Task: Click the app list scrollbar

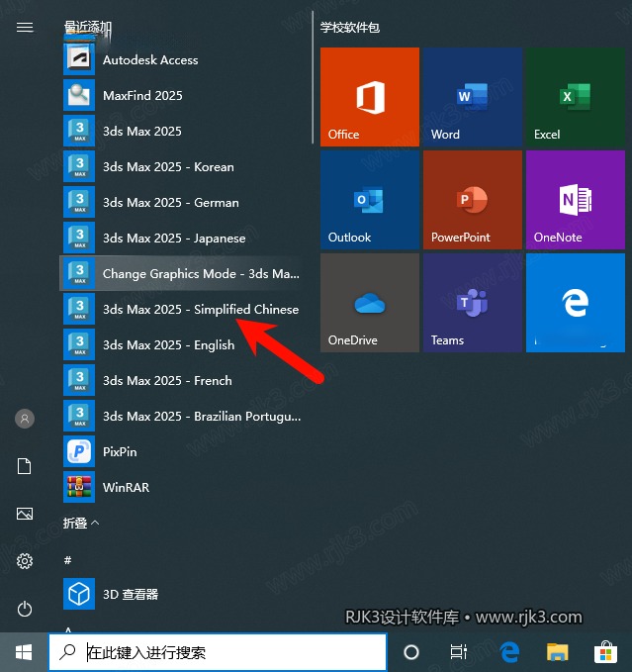Action: click(x=313, y=77)
